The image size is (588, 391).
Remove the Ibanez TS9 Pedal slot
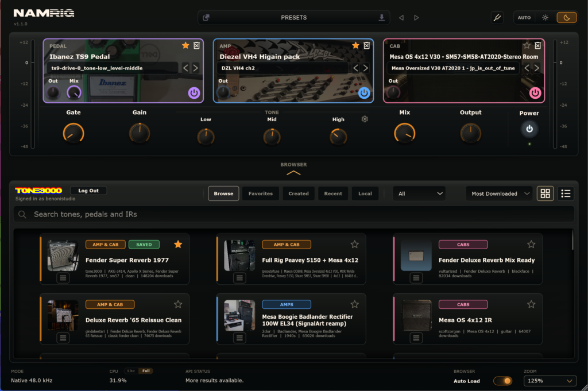[196, 45]
